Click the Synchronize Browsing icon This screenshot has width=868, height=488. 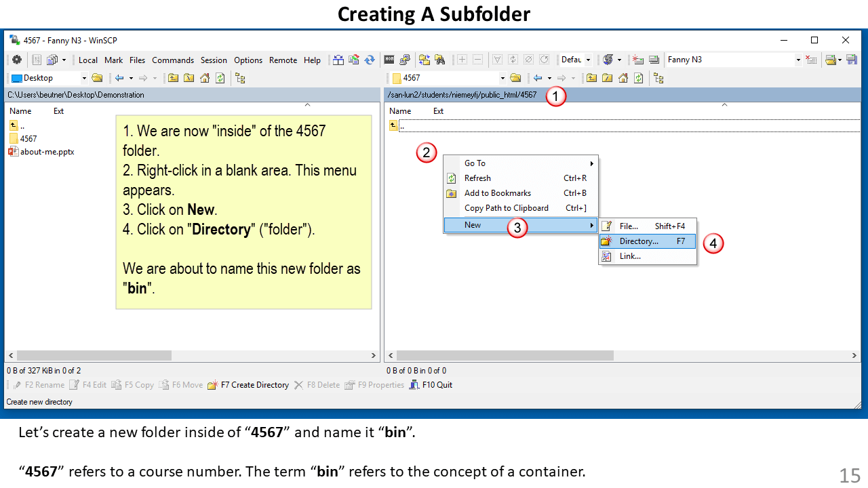[425, 60]
